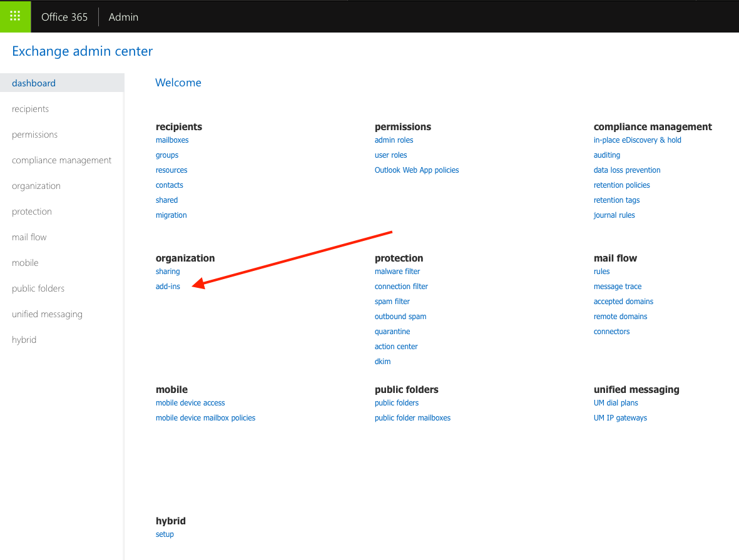Open the Office 365 app launcher grid
Screen dimensions: 739x560
pyautogui.click(x=15, y=16)
